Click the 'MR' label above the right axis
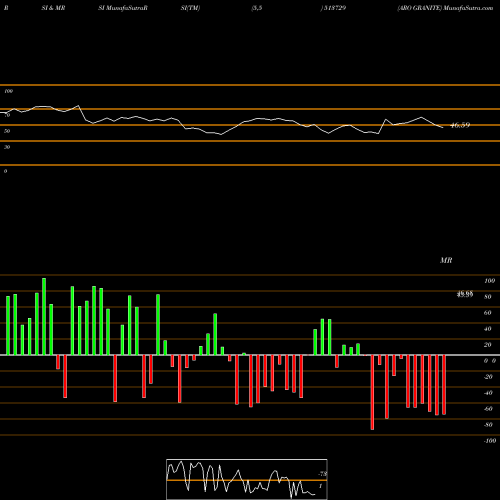 click(x=446, y=260)
